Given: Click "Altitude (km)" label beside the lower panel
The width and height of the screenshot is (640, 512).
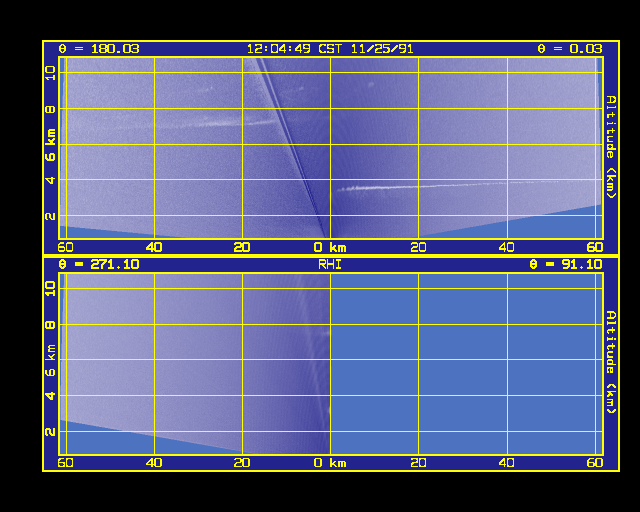Looking at the screenshot, I should click(611, 362).
